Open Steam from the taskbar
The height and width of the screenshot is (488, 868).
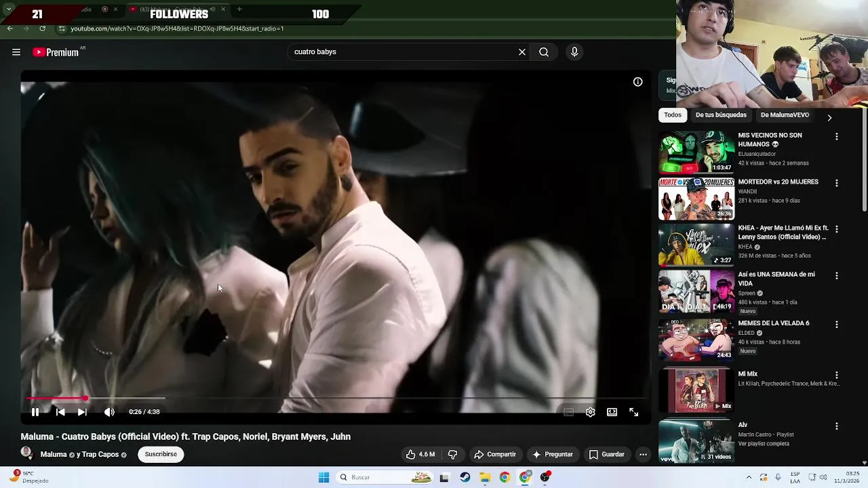pyautogui.click(x=465, y=478)
